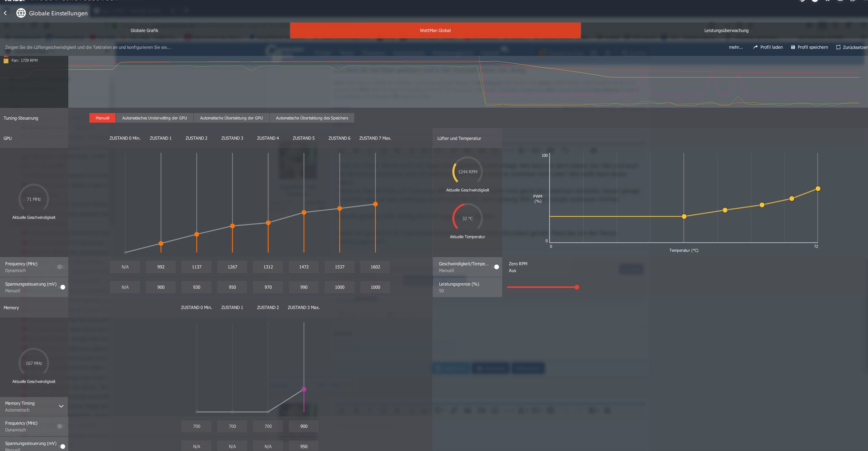Toggle GPU Frequency (MHz) Dynamisch switch
The image size is (868, 451).
point(61,267)
